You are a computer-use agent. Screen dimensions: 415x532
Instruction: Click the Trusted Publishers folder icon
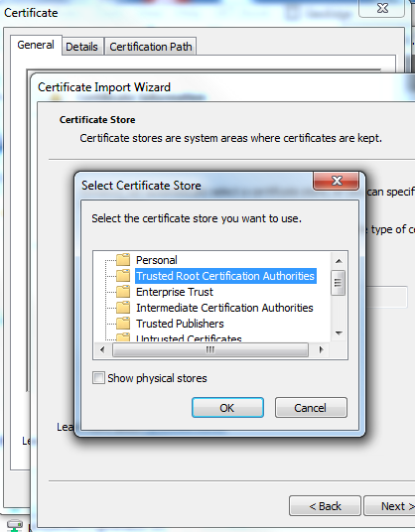(x=123, y=324)
